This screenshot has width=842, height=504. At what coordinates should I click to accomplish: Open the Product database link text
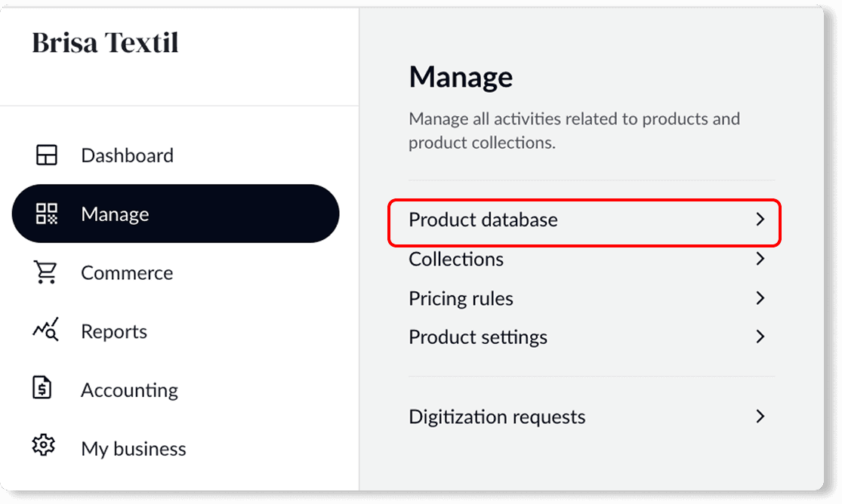click(x=483, y=220)
